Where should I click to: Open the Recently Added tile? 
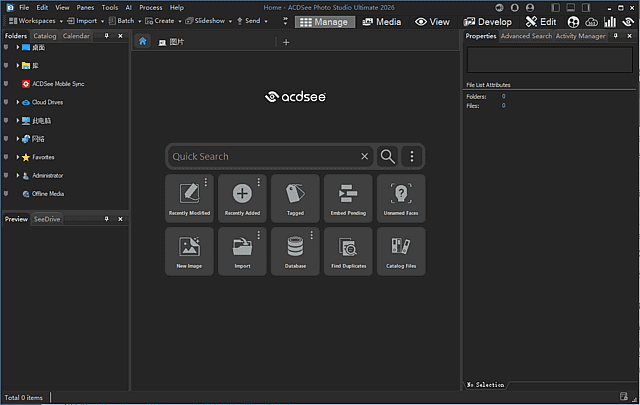click(242, 198)
